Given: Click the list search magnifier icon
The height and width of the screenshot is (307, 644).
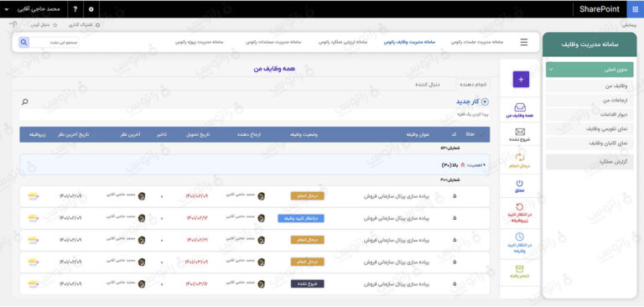Looking at the screenshot, I should 24,101.
